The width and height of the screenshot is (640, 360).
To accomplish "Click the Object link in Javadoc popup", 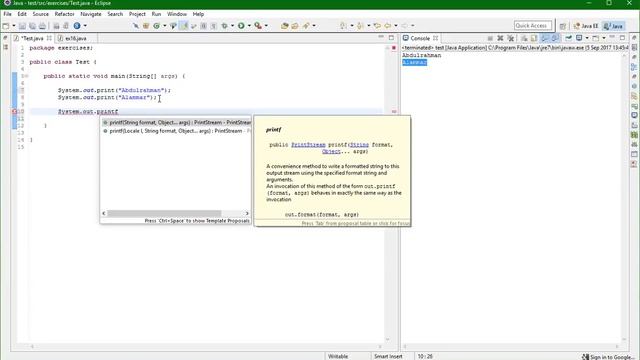I will [x=331, y=151].
